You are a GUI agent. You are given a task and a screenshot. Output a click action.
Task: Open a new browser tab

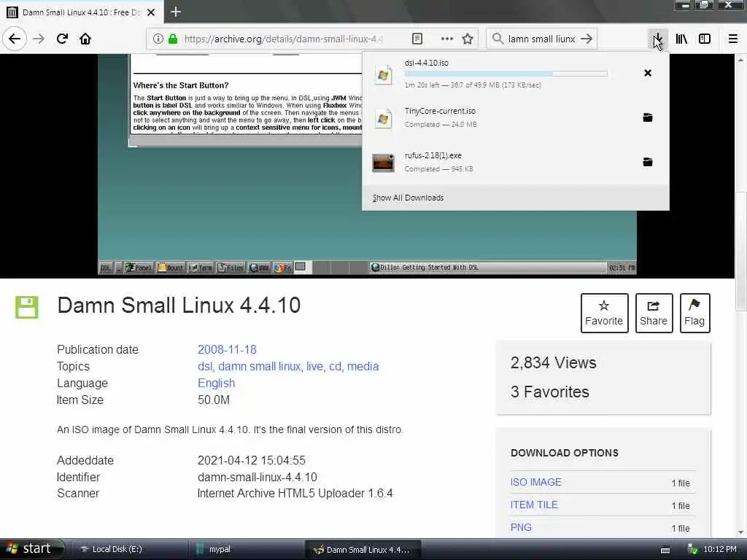(x=175, y=12)
